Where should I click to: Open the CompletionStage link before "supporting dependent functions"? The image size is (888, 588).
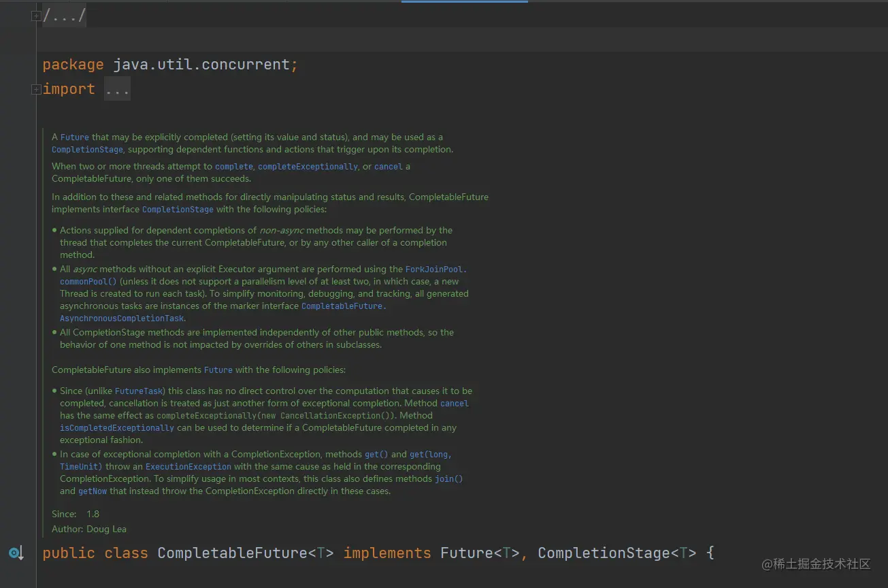pyautogui.click(x=88, y=150)
